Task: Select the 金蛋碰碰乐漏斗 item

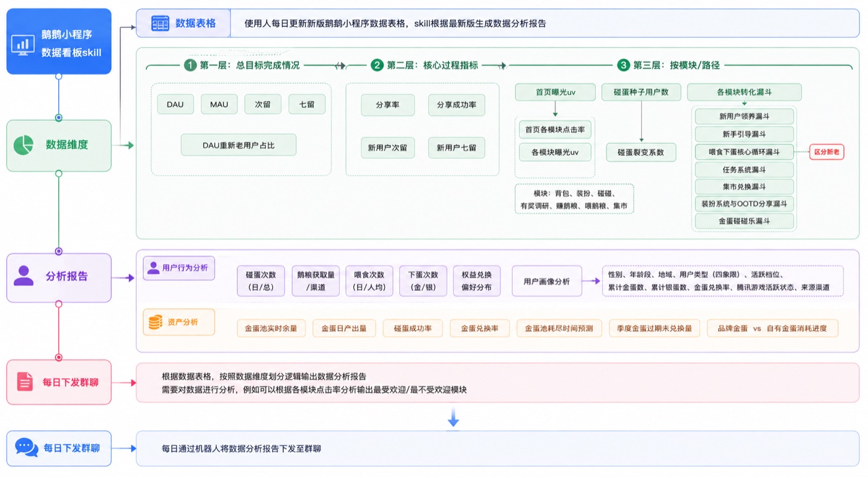Action: pos(744,221)
